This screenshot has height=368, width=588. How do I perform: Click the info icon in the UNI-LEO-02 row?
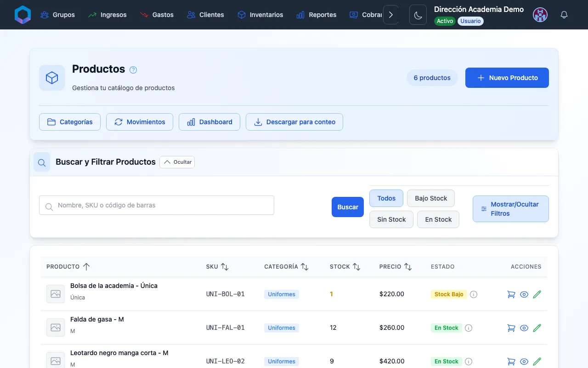pyautogui.click(x=469, y=362)
